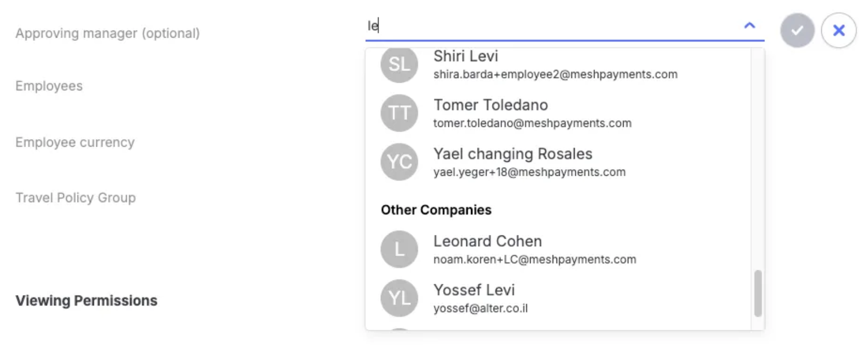Click the approving manager search input field

point(553,26)
